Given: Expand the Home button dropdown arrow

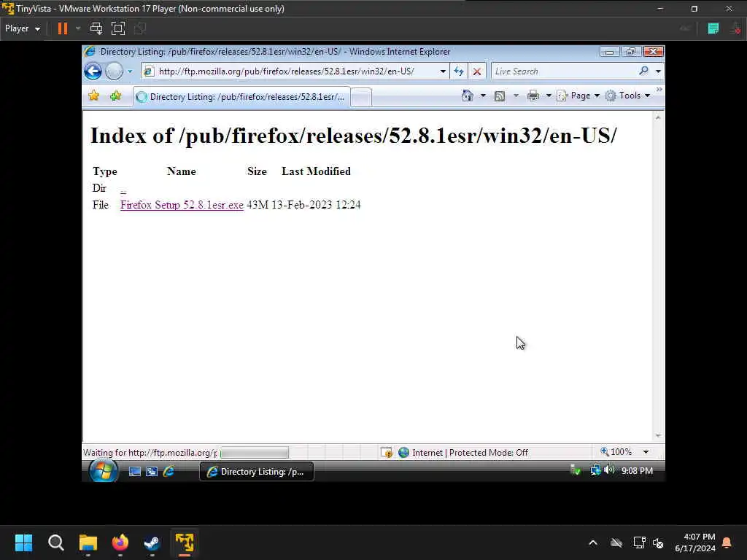Looking at the screenshot, I should point(483,96).
